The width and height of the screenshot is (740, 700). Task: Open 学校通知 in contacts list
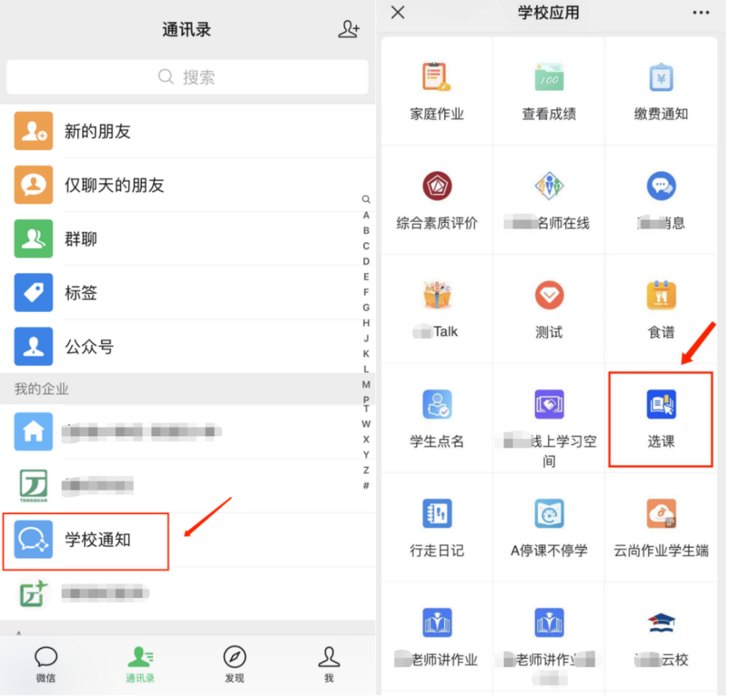click(x=86, y=540)
